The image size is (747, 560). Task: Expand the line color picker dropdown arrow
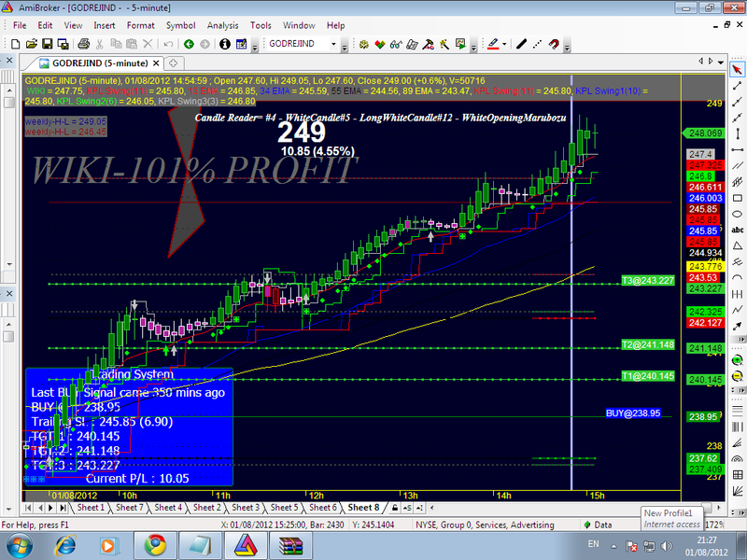click(504, 44)
